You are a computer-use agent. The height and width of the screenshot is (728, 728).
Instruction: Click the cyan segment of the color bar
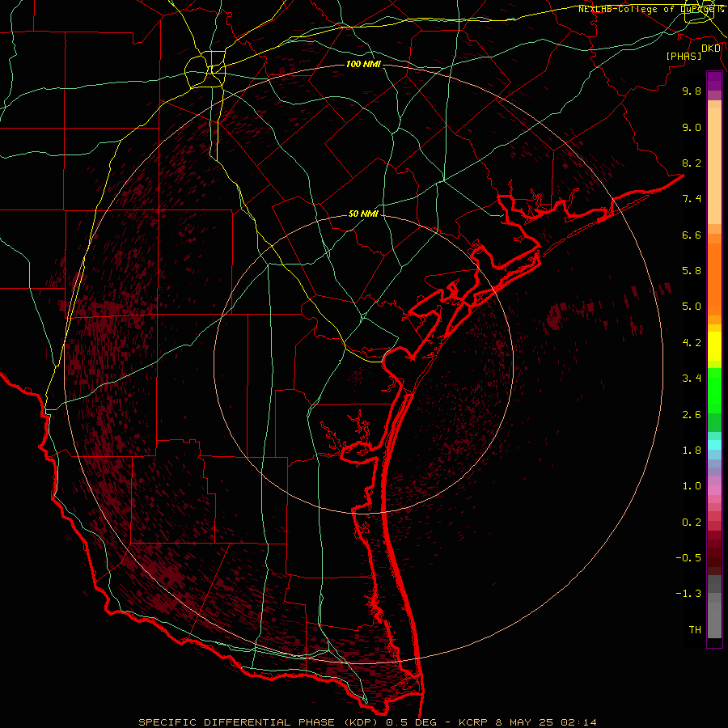point(714,445)
